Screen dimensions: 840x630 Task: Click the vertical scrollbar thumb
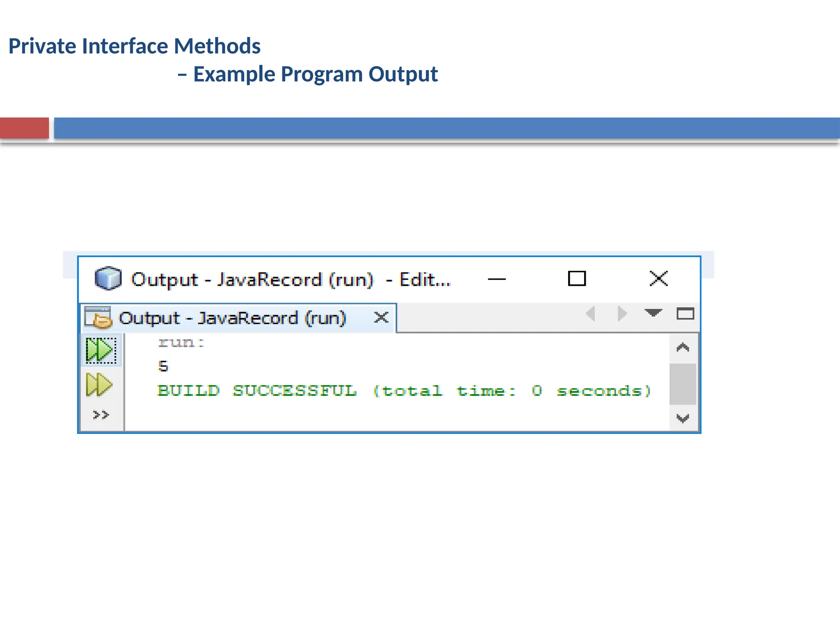pyautogui.click(x=682, y=384)
